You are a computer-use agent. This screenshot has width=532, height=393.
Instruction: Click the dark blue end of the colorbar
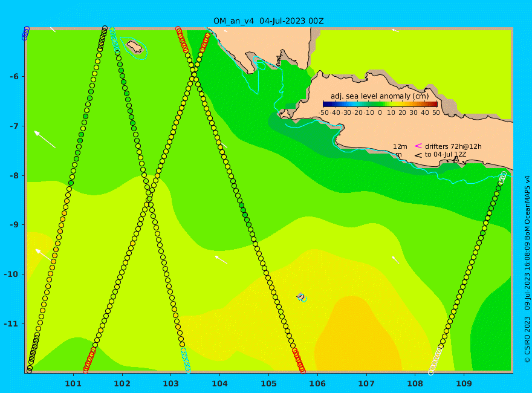(325, 104)
